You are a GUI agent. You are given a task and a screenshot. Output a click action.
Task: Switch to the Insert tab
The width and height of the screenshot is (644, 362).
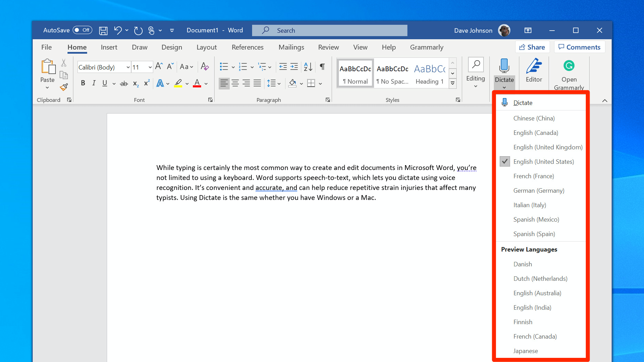[x=109, y=47]
